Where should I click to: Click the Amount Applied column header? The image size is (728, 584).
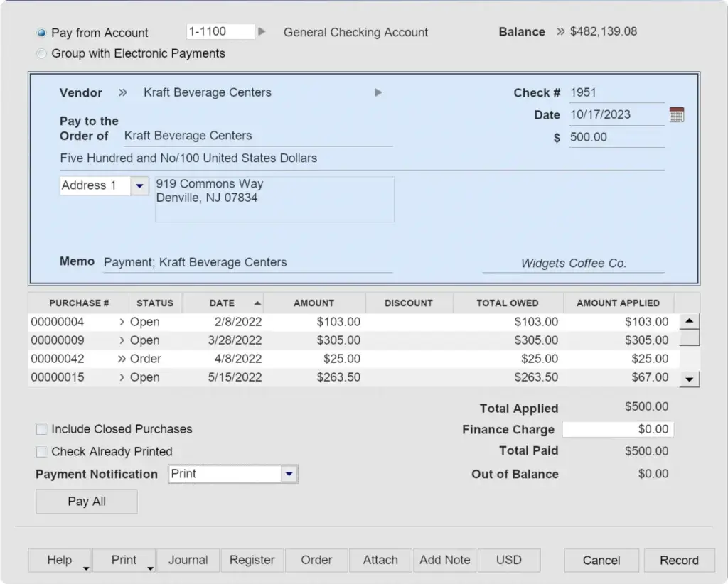pos(618,303)
